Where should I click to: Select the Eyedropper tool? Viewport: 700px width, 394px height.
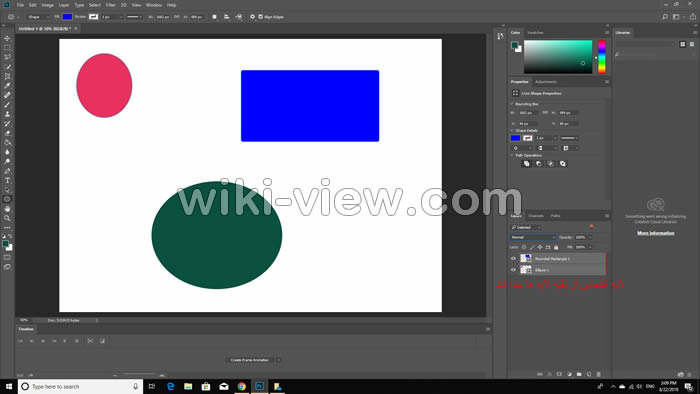[7, 86]
